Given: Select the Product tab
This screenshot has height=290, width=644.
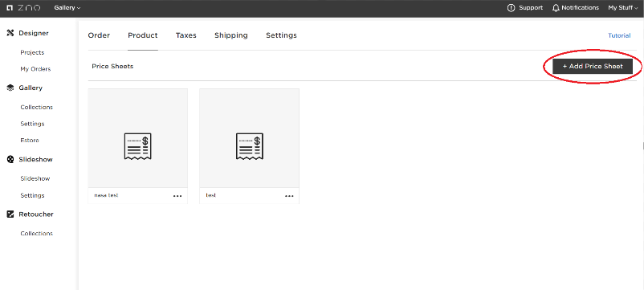Looking at the screenshot, I should [142, 35].
